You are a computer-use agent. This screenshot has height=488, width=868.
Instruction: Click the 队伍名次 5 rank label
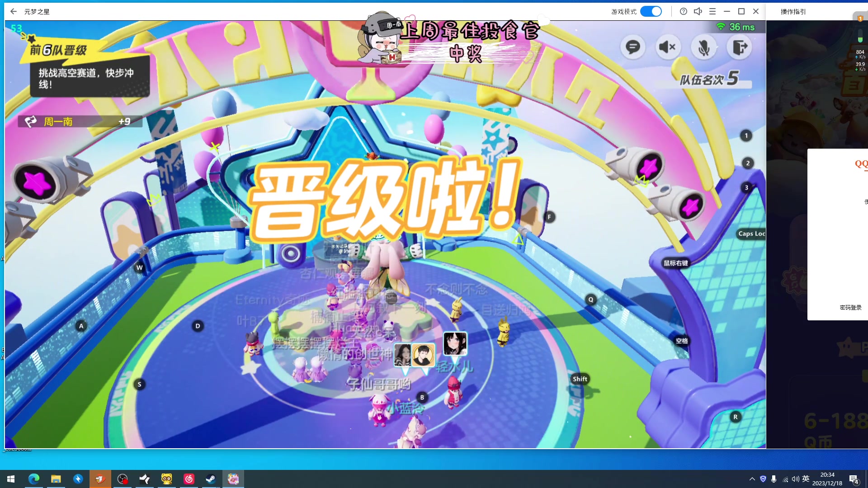point(709,79)
